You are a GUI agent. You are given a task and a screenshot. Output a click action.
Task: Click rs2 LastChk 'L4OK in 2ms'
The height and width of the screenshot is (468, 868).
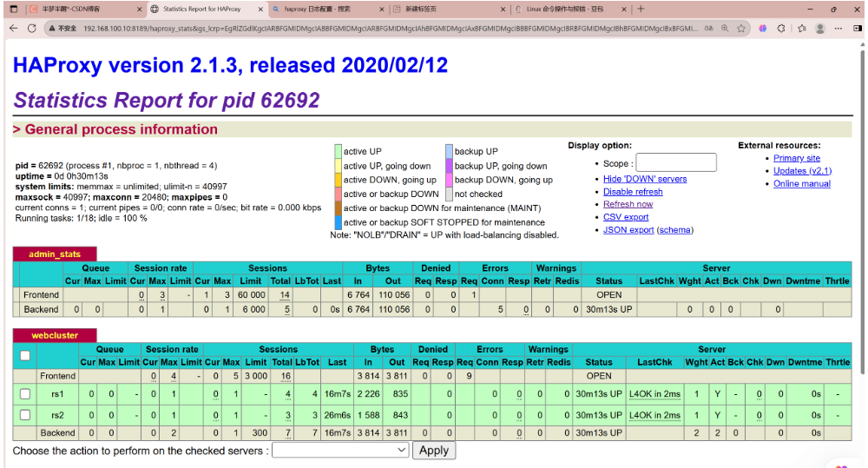click(x=654, y=415)
